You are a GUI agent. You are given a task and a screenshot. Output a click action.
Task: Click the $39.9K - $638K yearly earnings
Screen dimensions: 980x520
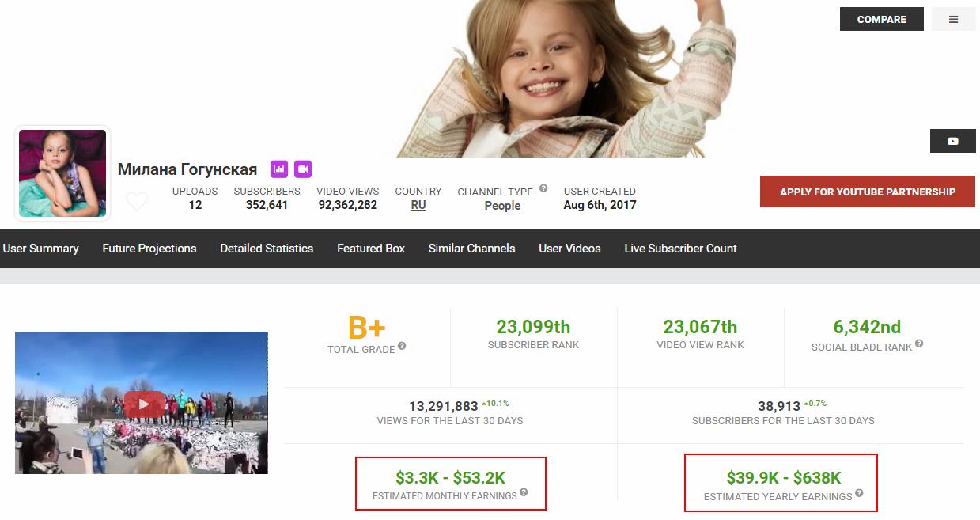click(x=784, y=477)
